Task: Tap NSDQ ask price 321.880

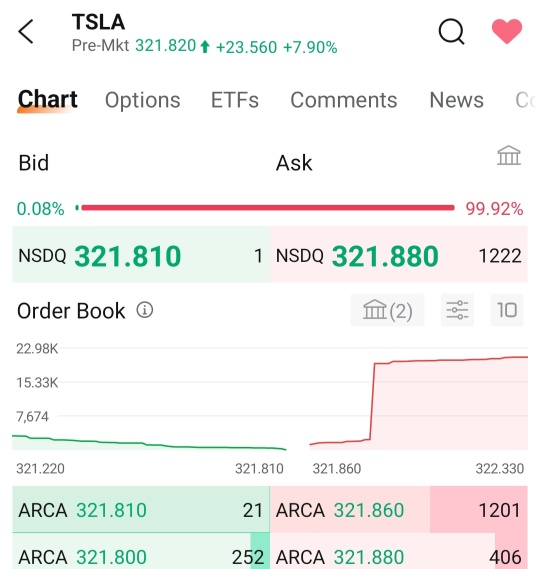Action: coord(385,256)
